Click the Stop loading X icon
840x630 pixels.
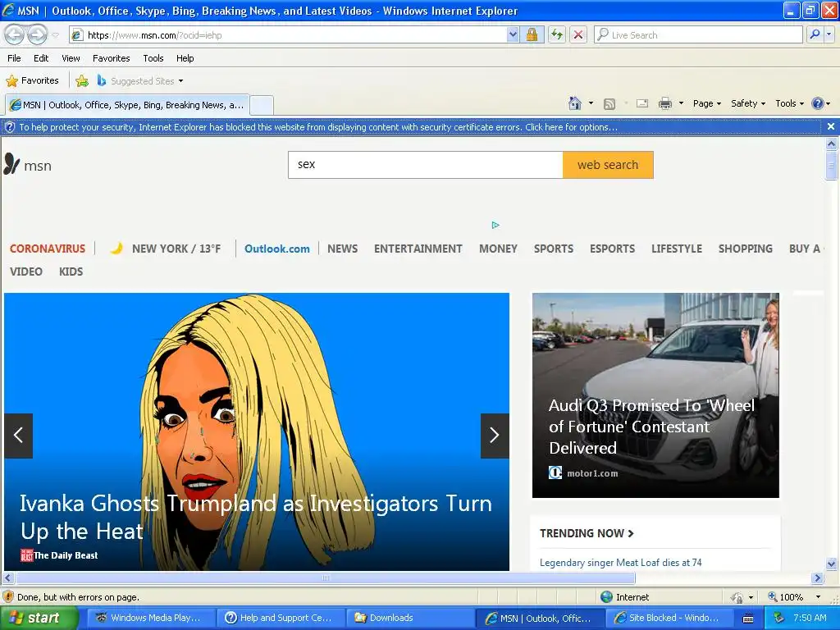pos(578,34)
